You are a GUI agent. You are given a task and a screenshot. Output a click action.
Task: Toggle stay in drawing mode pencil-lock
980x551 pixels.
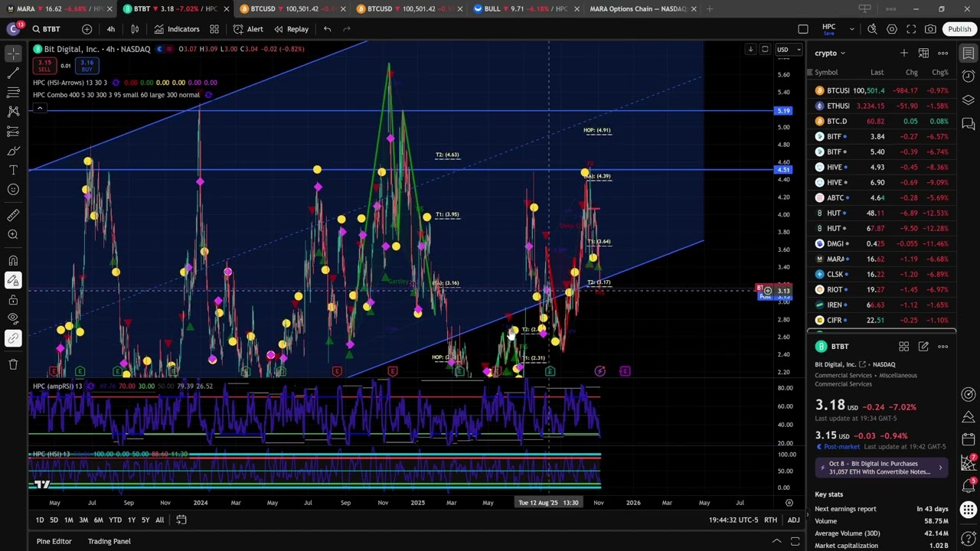click(x=13, y=280)
